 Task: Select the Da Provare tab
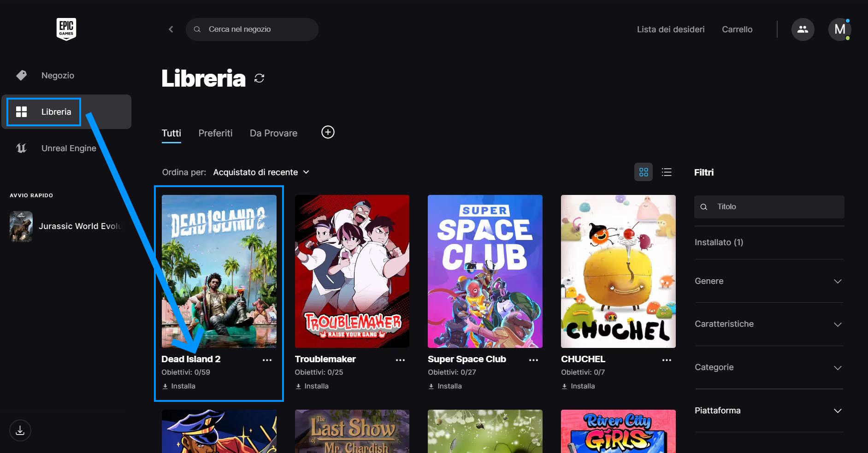(x=273, y=133)
